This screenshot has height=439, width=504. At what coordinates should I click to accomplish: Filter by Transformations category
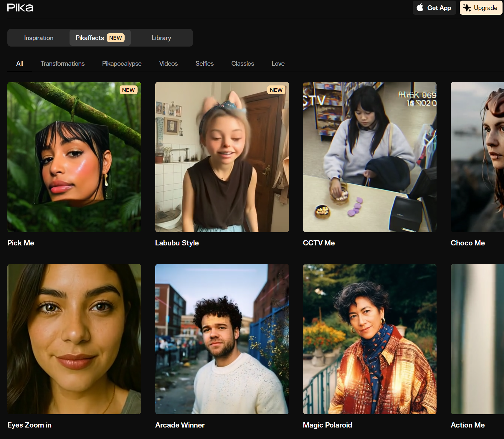[62, 63]
